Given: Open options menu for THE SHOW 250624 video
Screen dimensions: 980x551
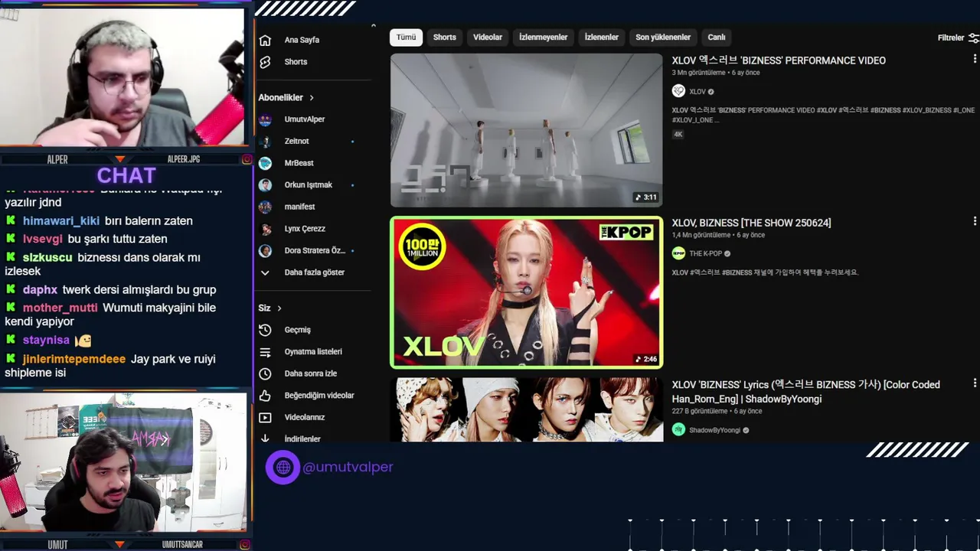Looking at the screenshot, I should [x=975, y=221].
